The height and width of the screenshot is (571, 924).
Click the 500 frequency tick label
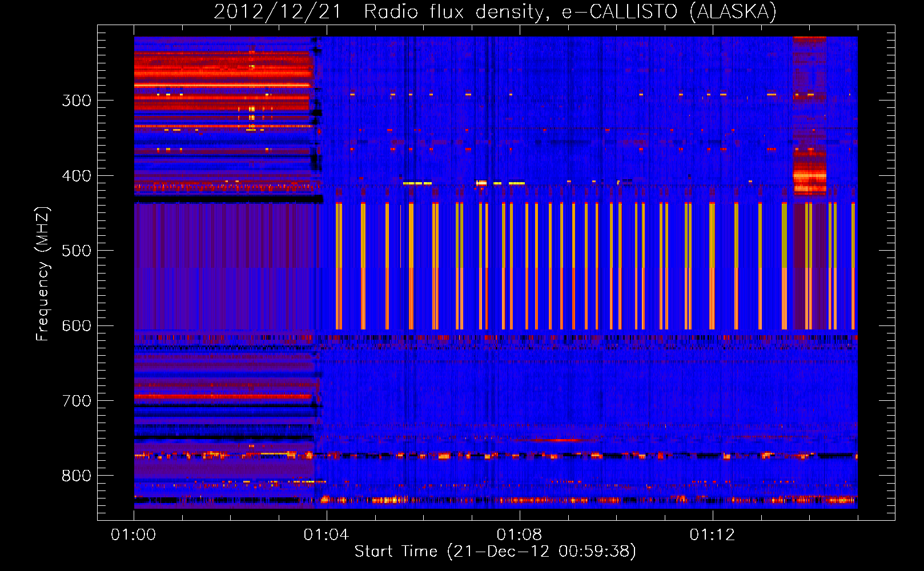point(77,251)
